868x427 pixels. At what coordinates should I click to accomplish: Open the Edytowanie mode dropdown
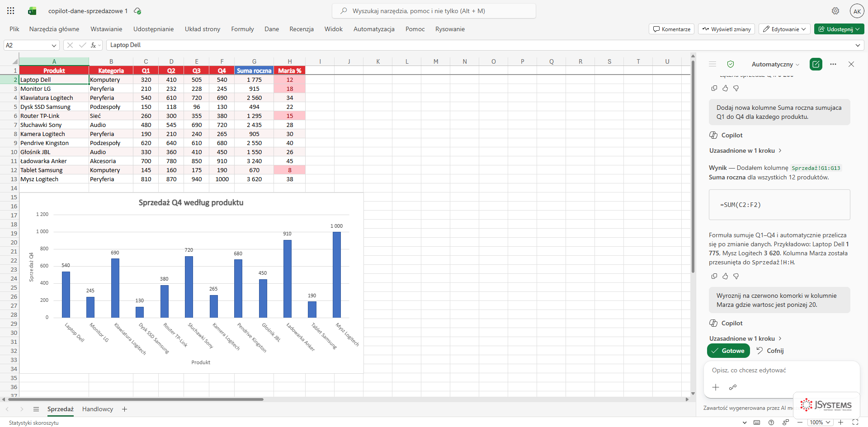784,29
